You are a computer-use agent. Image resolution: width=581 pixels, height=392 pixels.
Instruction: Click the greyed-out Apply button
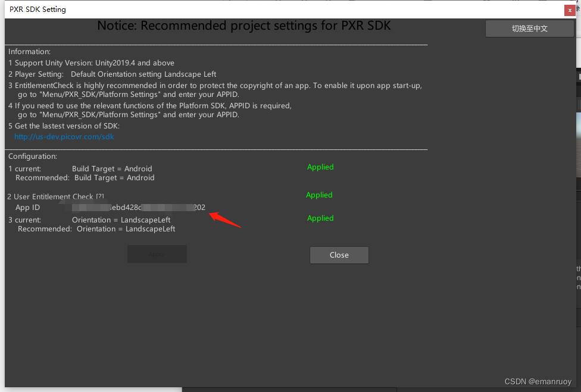point(157,255)
